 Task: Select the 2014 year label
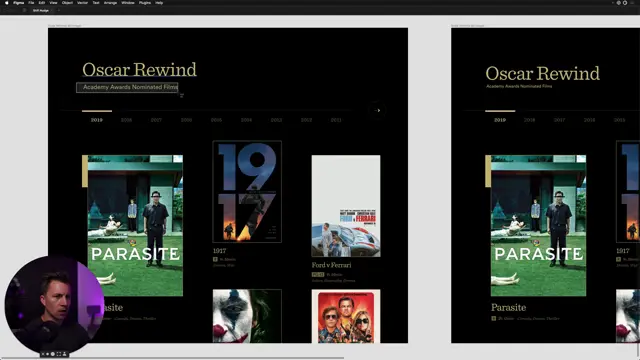[x=246, y=120]
